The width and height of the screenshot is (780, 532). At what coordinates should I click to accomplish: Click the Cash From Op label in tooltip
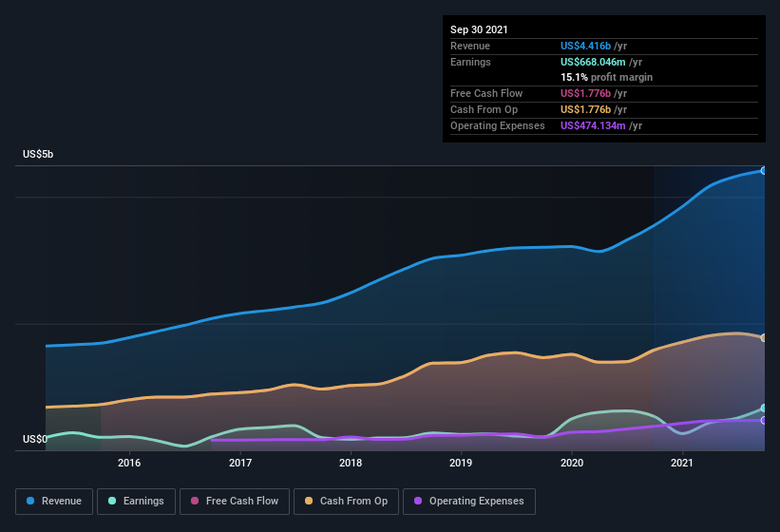[x=484, y=109]
